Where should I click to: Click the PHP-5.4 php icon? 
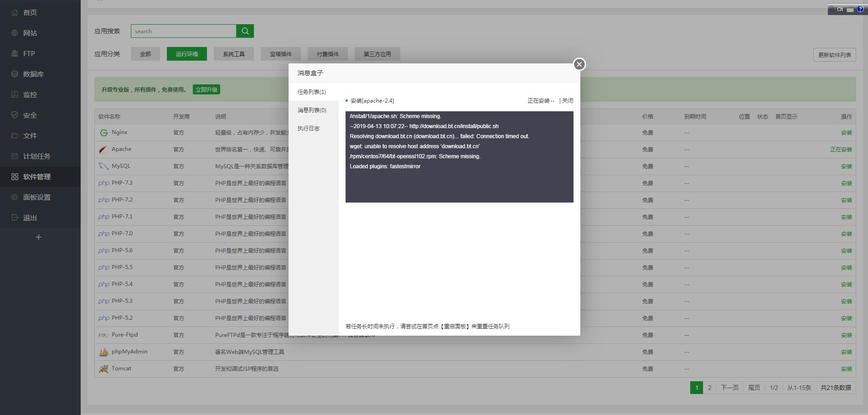point(103,285)
